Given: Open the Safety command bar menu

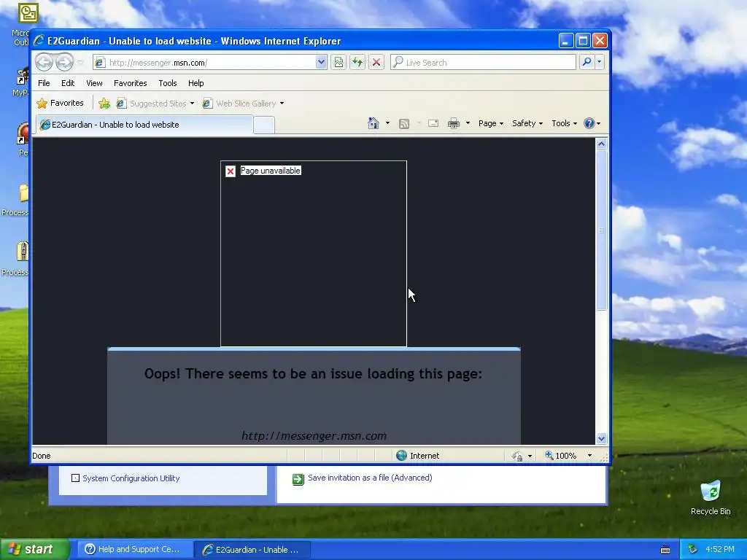Looking at the screenshot, I should tap(527, 123).
